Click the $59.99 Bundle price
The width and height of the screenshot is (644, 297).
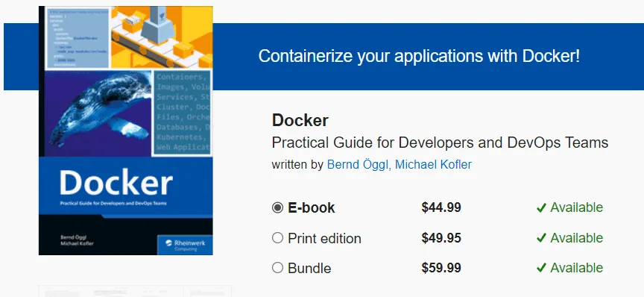(x=441, y=268)
